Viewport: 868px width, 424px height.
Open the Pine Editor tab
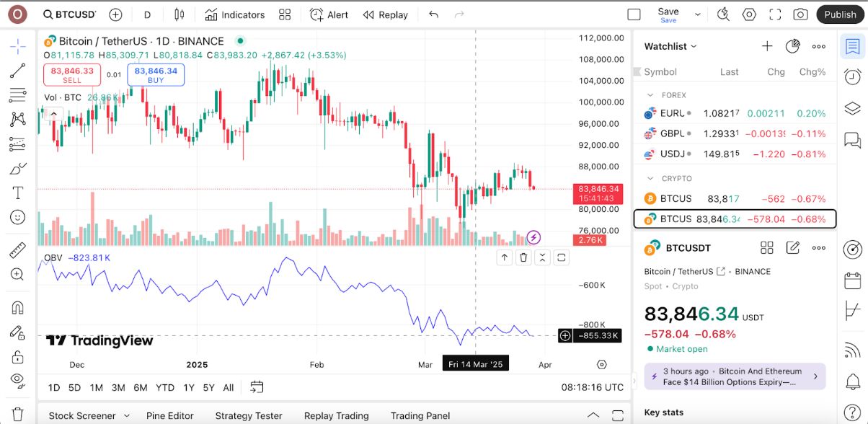click(x=169, y=415)
